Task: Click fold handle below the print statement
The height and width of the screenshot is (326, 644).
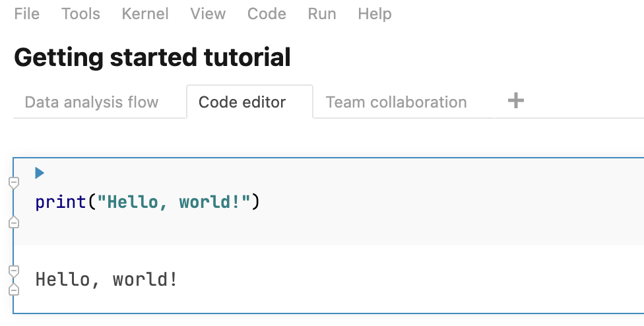Action: [13, 223]
